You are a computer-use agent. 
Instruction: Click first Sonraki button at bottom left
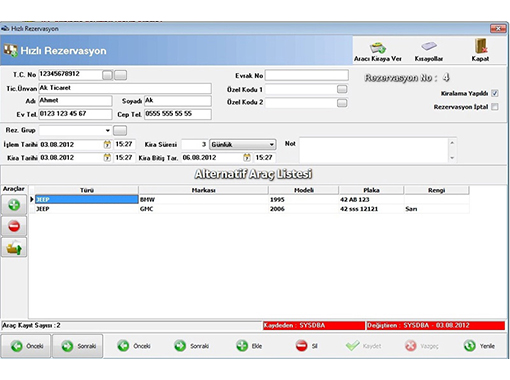tap(77, 346)
